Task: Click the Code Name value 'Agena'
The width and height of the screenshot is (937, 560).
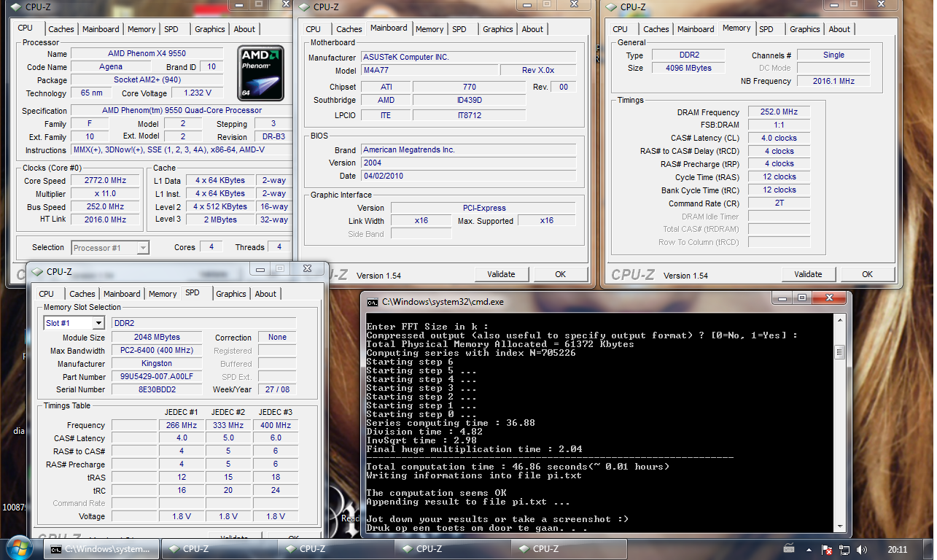Action: [111, 67]
